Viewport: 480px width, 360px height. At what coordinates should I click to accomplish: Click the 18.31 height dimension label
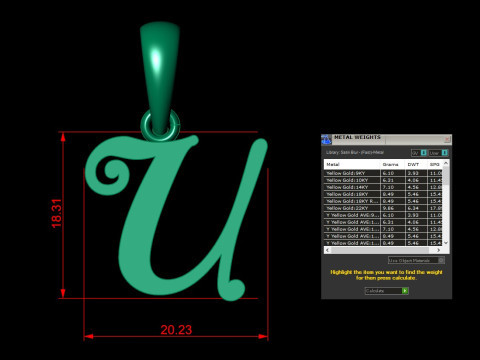coord(56,213)
